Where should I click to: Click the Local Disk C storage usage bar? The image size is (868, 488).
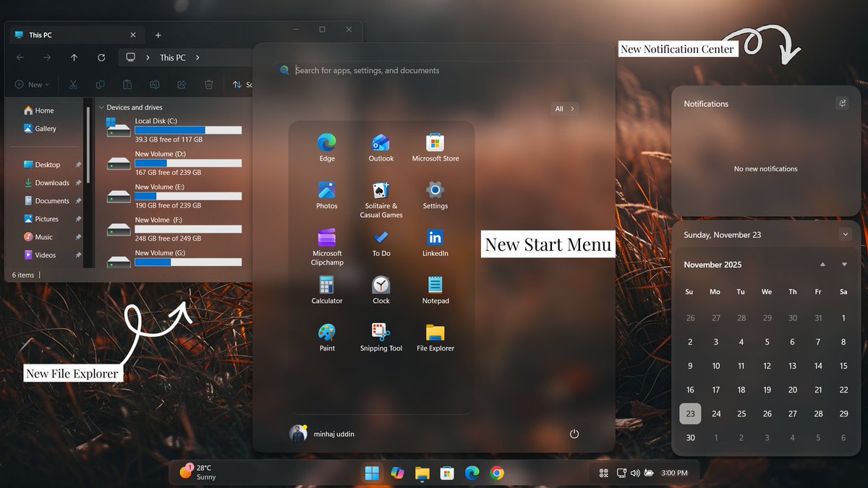pyautogui.click(x=190, y=130)
